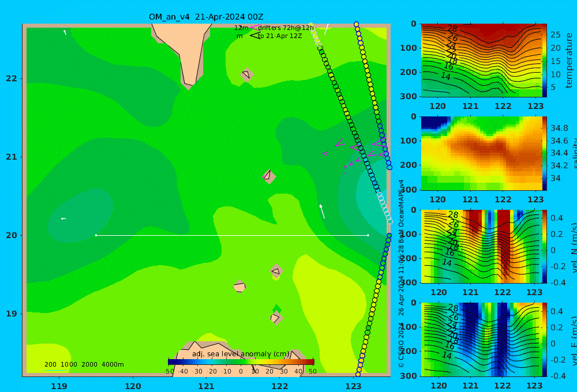Click the '© CSIRO 2024' vertical credit text

(x=401, y=344)
